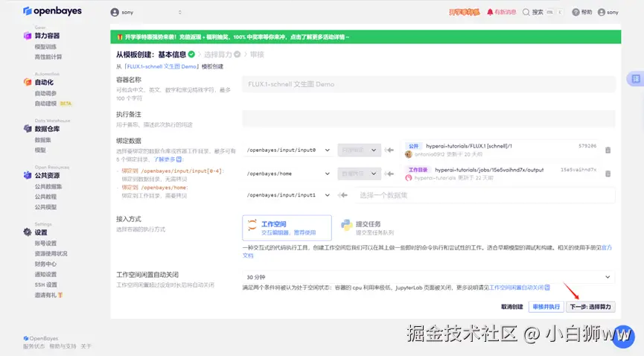Click the 数据仓库 icon in sidebar
644x356 pixels.
click(x=28, y=129)
